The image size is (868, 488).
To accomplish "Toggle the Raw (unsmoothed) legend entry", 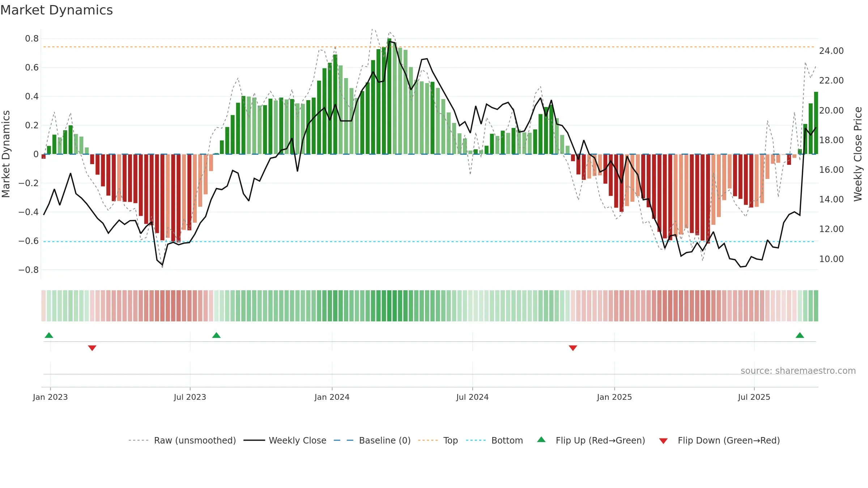I will pos(182,440).
